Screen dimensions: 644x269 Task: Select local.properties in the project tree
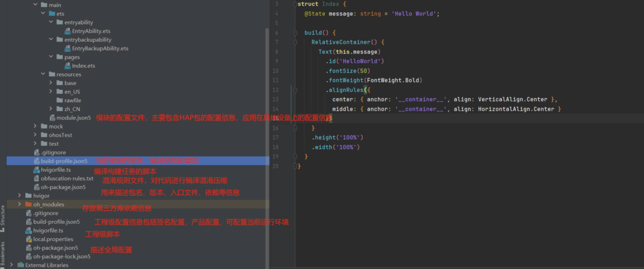(x=53, y=239)
